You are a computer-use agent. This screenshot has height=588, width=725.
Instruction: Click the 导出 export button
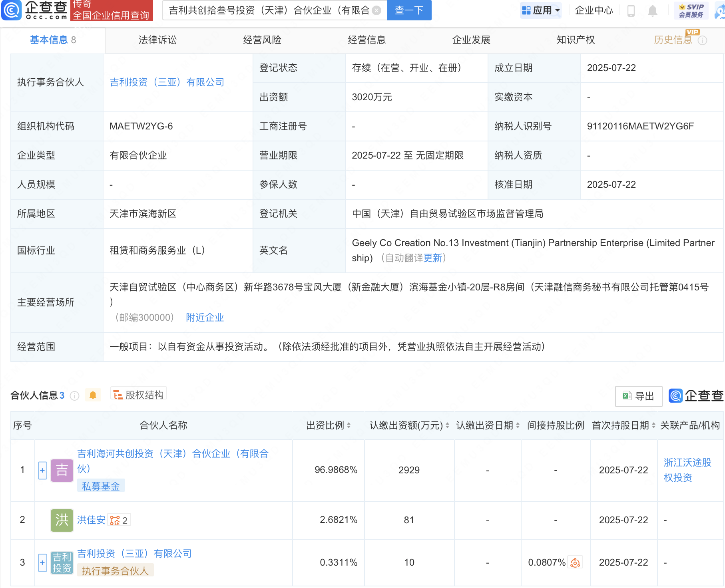(639, 396)
